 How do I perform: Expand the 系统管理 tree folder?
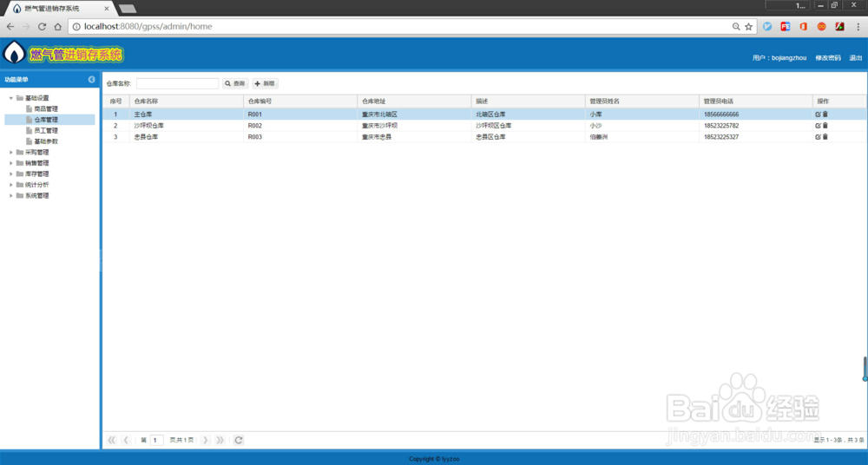(x=11, y=195)
